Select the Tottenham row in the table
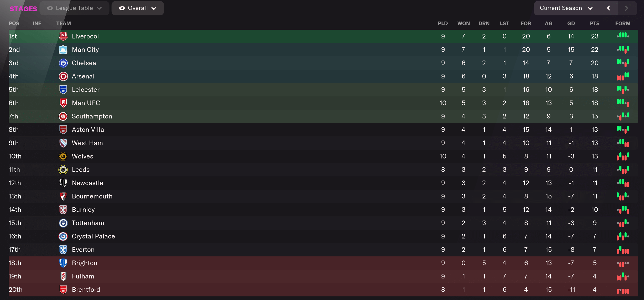This screenshot has height=300, width=644. pyautogui.click(x=88, y=223)
